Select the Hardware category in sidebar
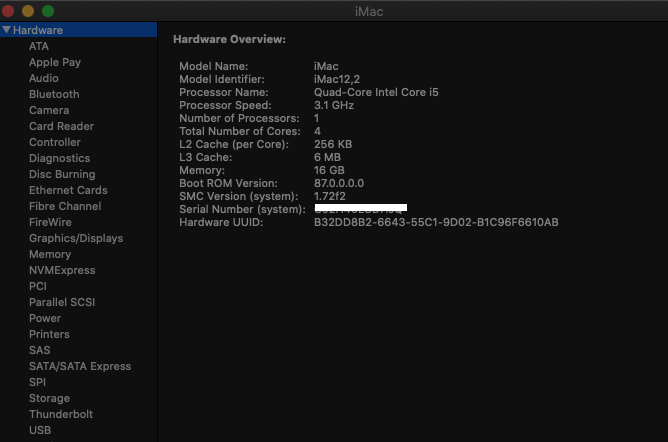The image size is (668, 442). coord(78,30)
